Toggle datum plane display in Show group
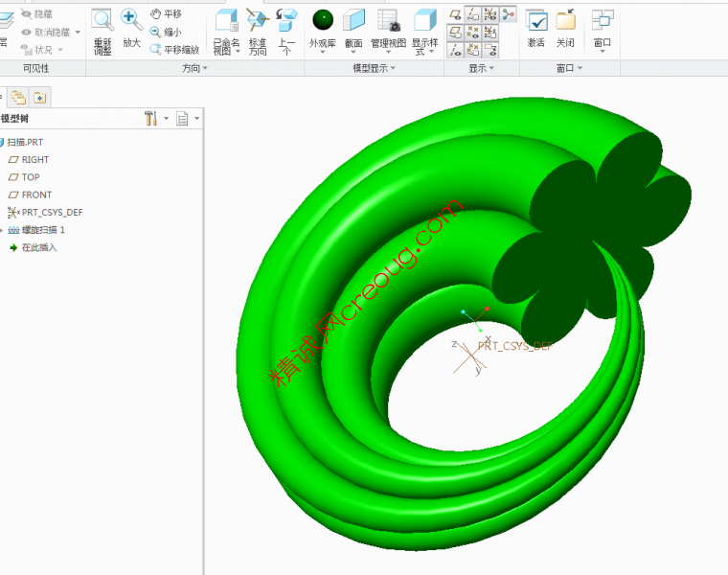This screenshot has width=728, height=575. coord(455,13)
